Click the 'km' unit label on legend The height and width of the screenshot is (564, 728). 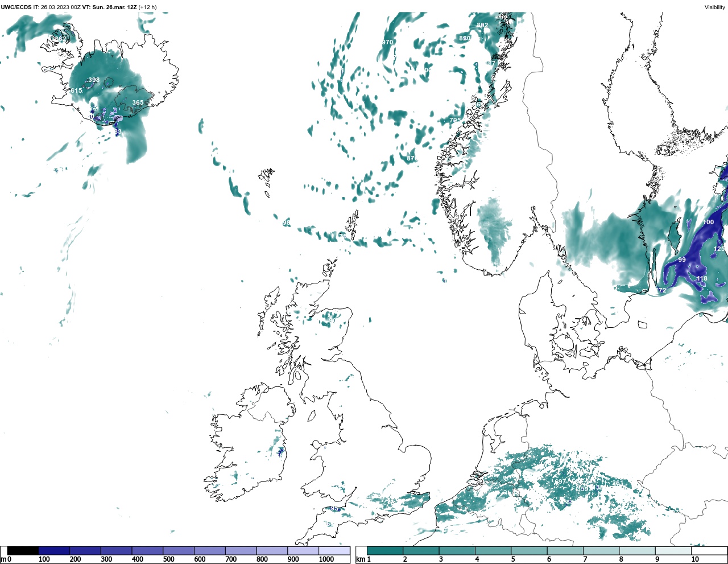361,559
